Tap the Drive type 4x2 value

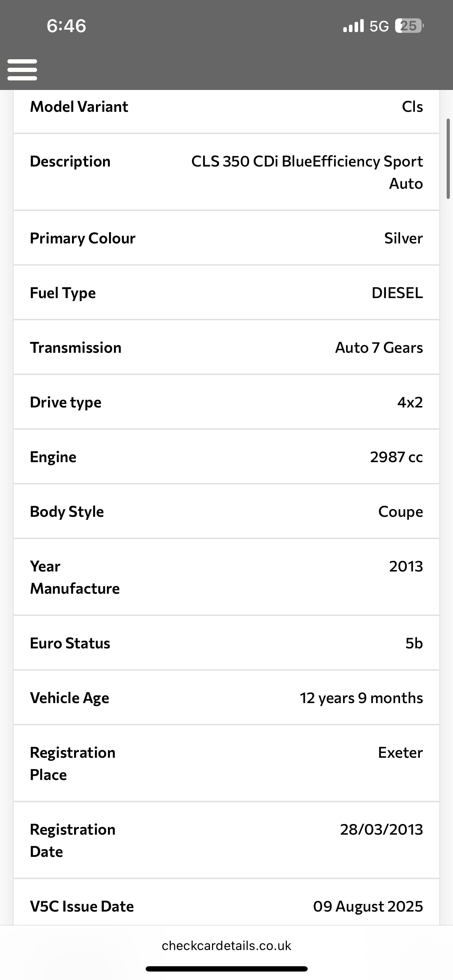[x=410, y=402]
